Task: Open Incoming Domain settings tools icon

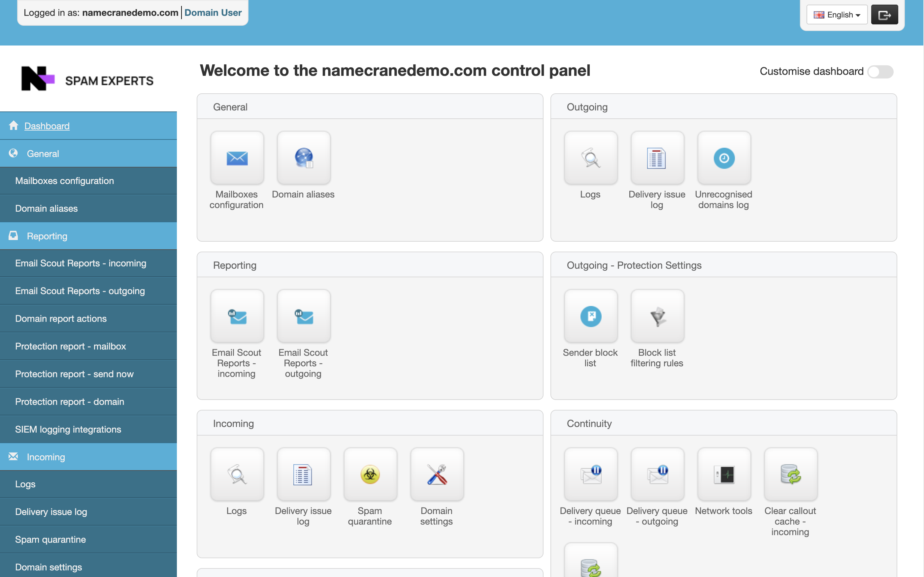Action: [436, 474]
